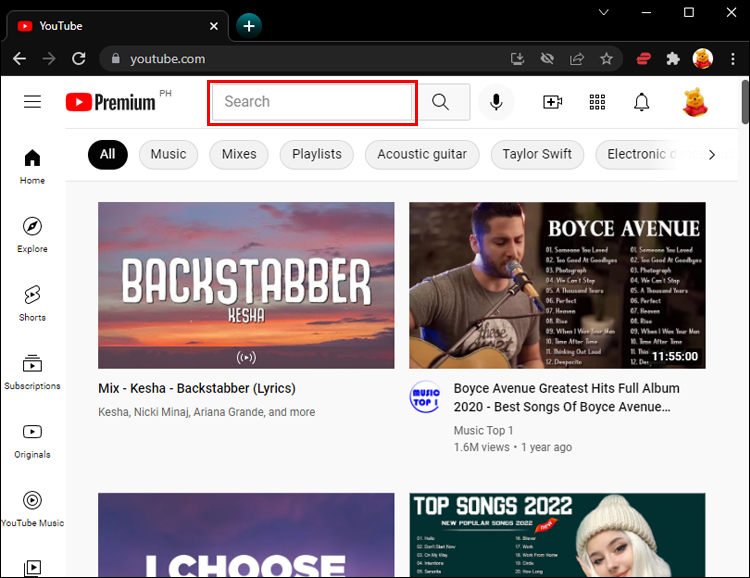Click the YouTube Premium logo
The width and height of the screenshot is (750, 578).
tap(110, 102)
